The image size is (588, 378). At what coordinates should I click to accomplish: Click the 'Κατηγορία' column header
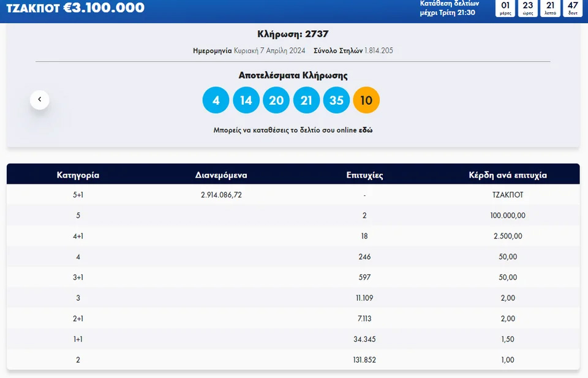[78, 175]
